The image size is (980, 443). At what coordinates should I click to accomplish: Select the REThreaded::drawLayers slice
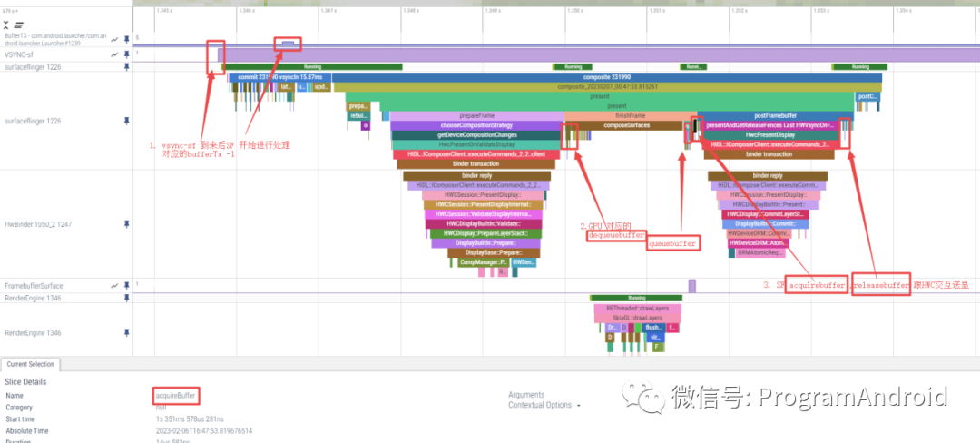tap(637, 308)
